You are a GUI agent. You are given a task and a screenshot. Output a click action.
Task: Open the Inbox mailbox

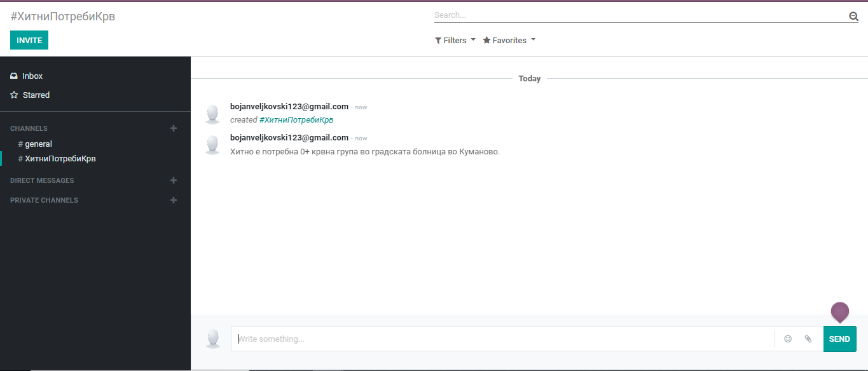pos(32,76)
